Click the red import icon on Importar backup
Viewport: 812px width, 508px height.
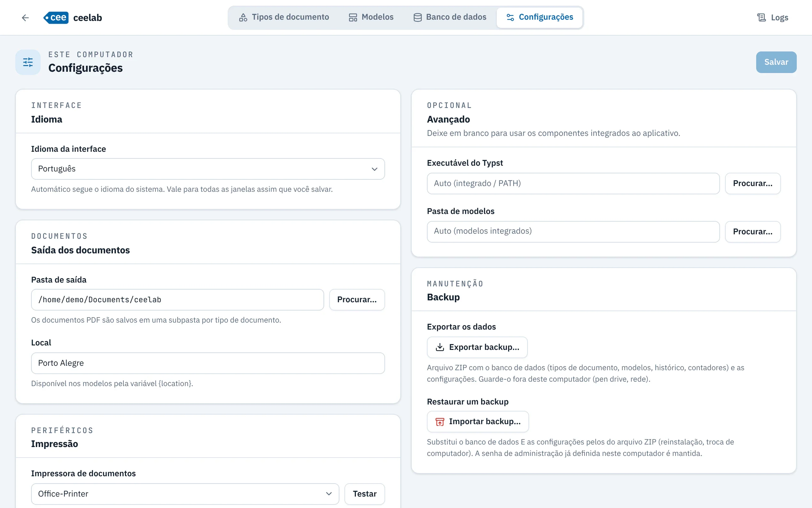[440, 422]
